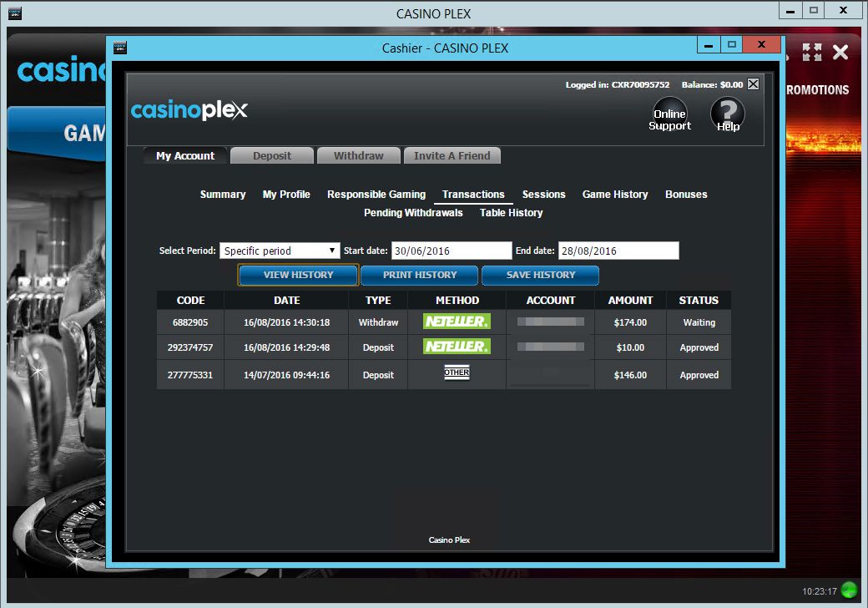Minimize the Cashier window
Screen dimensions: 868x608
coord(709,44)
